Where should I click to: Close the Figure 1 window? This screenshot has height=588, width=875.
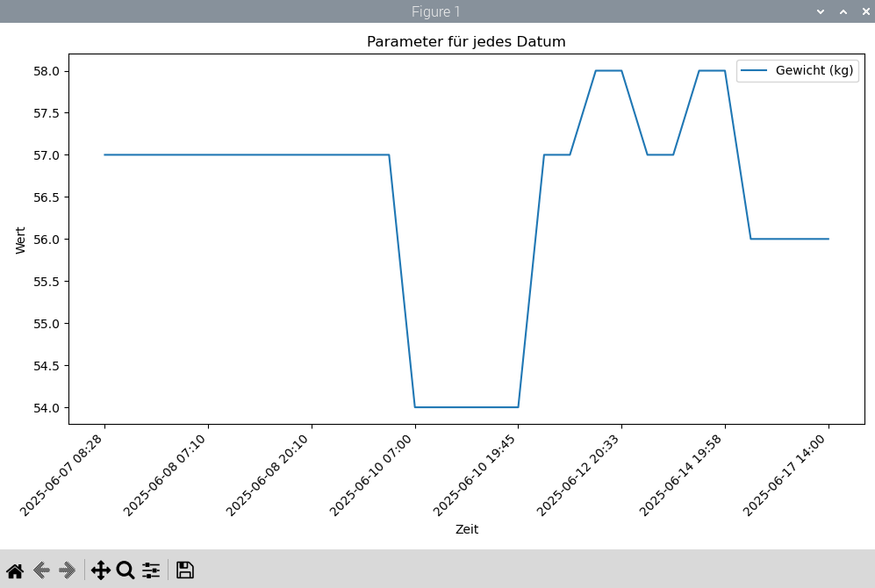(865, 11)
